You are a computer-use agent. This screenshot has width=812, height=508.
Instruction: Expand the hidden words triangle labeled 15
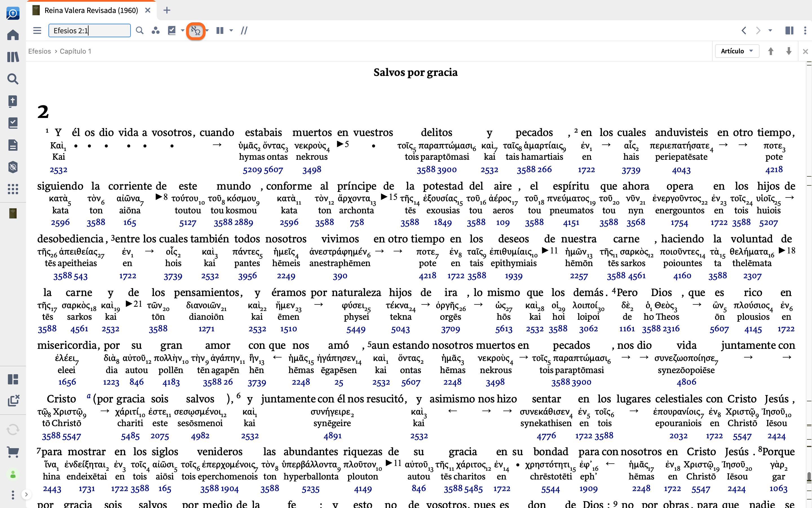[x=389, y=197]
